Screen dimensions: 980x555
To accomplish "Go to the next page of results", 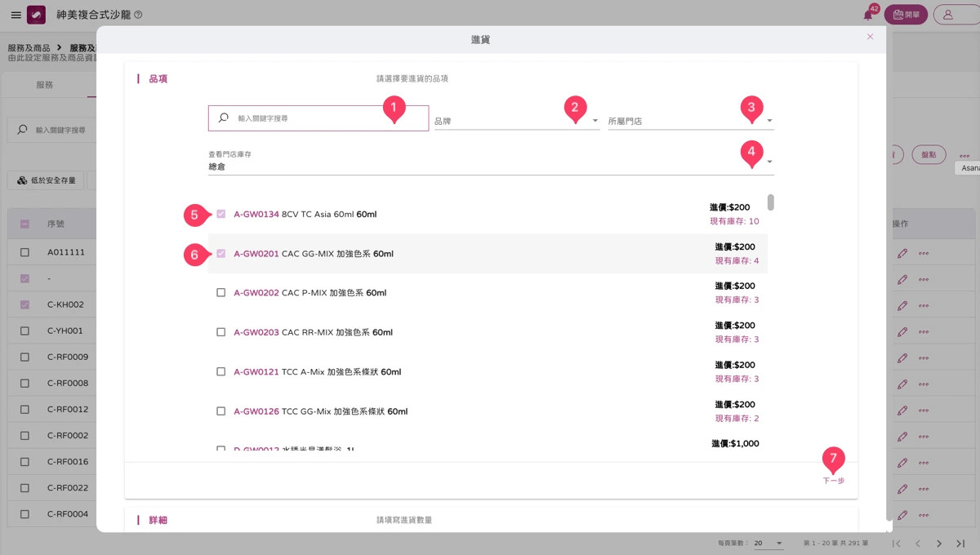I will pos(939,544).
